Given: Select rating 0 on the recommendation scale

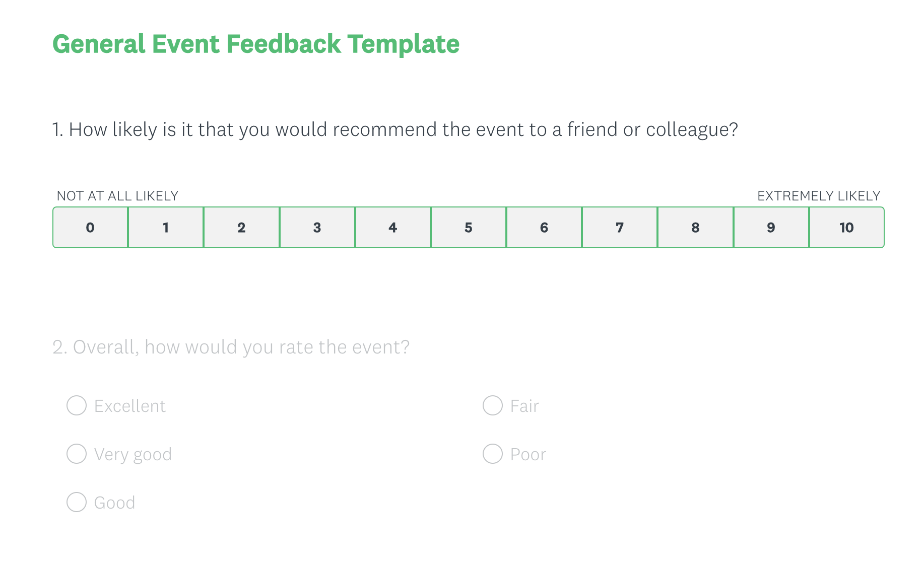Looking at the screenshot, I should coord(90,228).
